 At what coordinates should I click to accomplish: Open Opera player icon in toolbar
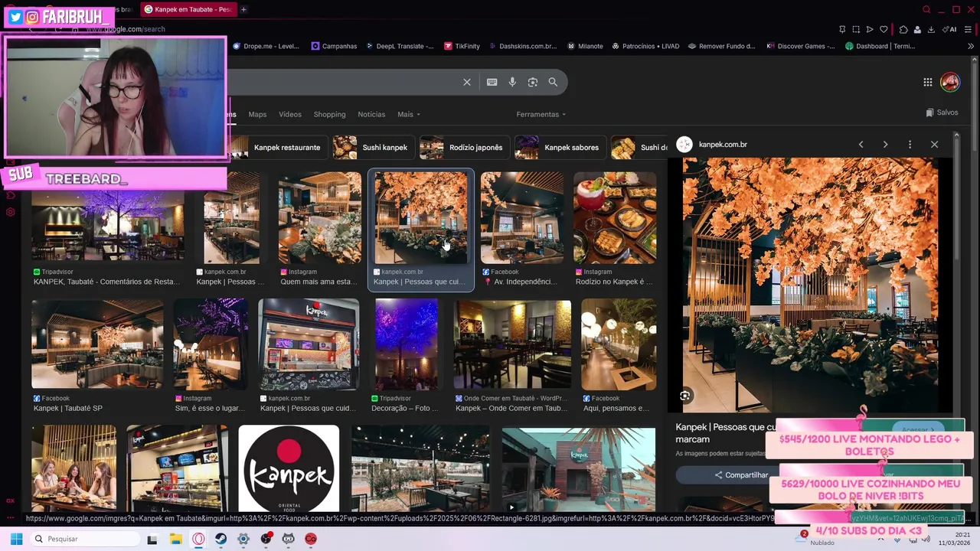click(870, 30)
